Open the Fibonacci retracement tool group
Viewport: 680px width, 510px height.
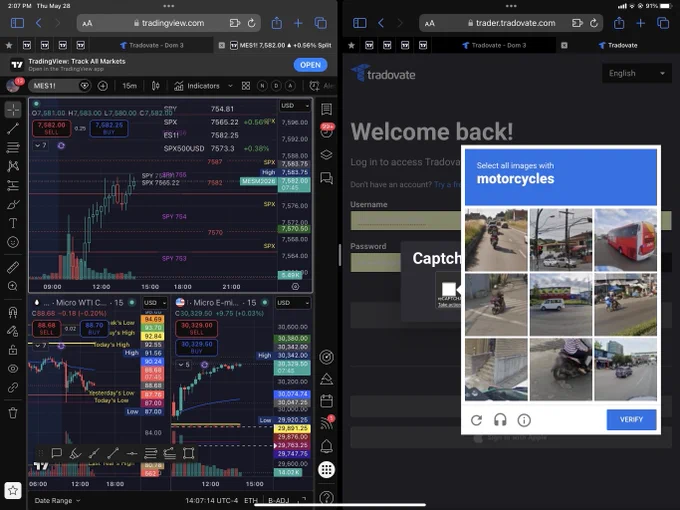[13, 147]
